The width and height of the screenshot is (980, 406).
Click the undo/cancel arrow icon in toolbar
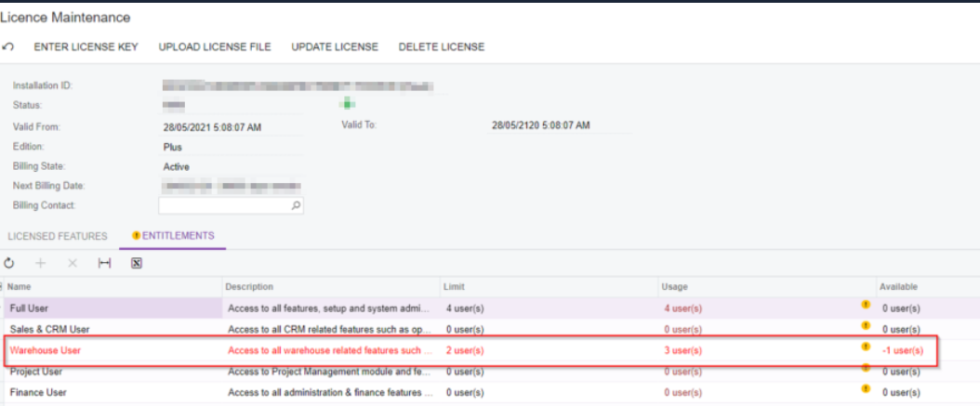coord(8,47)
